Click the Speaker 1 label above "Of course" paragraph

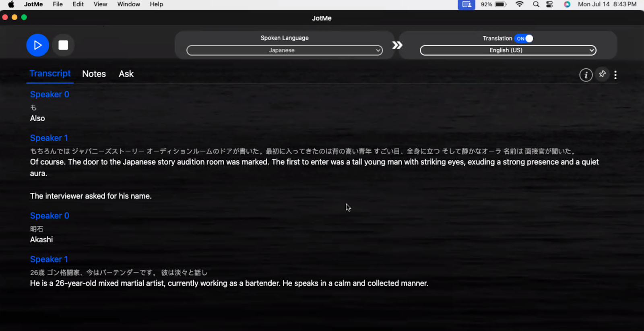(x=49, y=138)
